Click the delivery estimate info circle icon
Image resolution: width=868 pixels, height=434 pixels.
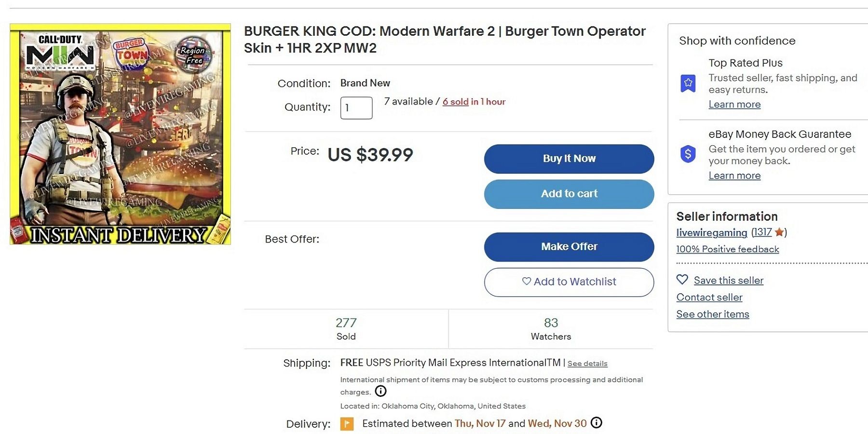click(x=597, y=423)
